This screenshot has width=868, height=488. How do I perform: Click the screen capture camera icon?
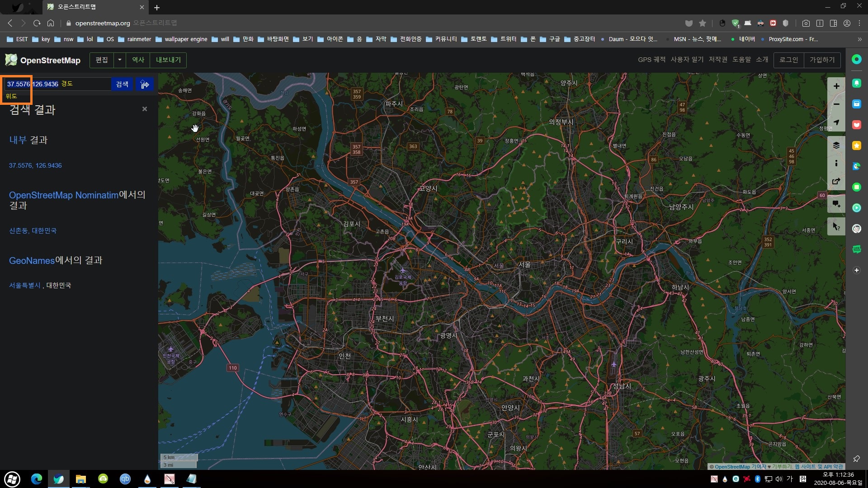(x=806, y=23)
